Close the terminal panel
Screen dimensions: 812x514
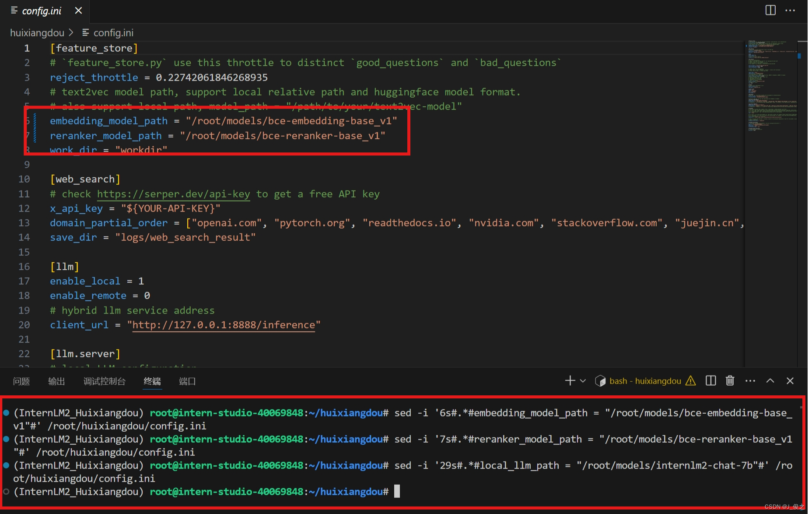[x=790, y=381]
